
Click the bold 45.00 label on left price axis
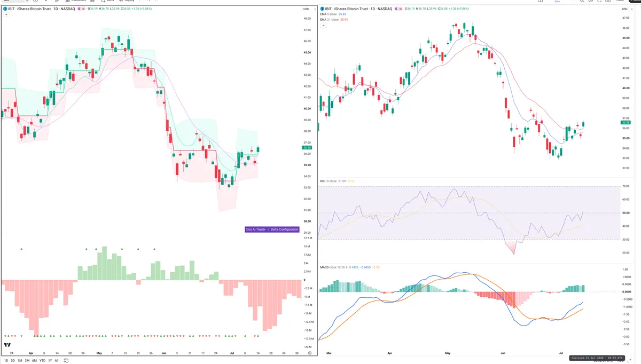(x=307, y=52)
